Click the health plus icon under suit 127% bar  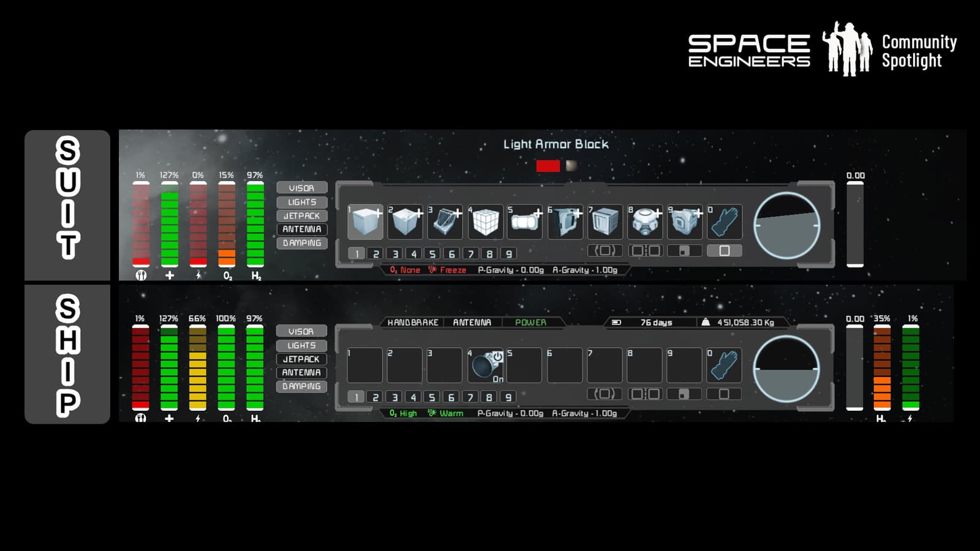click(x=170, y=275)
